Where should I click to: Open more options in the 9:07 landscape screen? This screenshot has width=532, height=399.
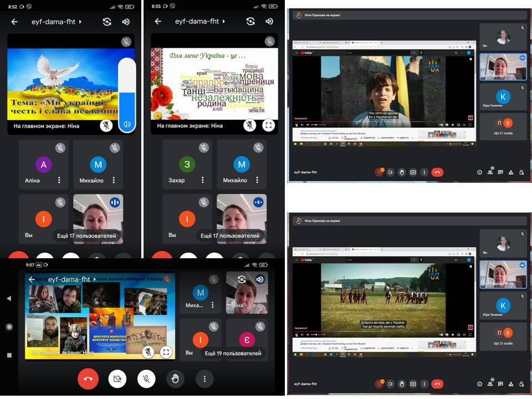point(204,378)
